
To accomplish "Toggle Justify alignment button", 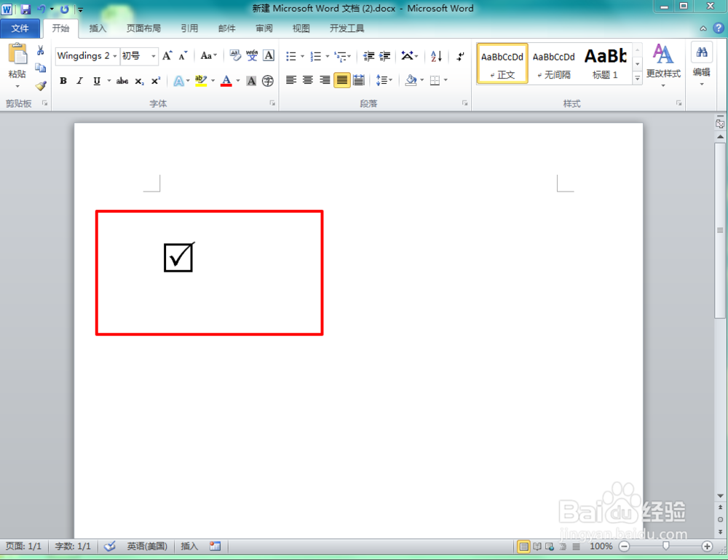I will click(x=341, y=80).
